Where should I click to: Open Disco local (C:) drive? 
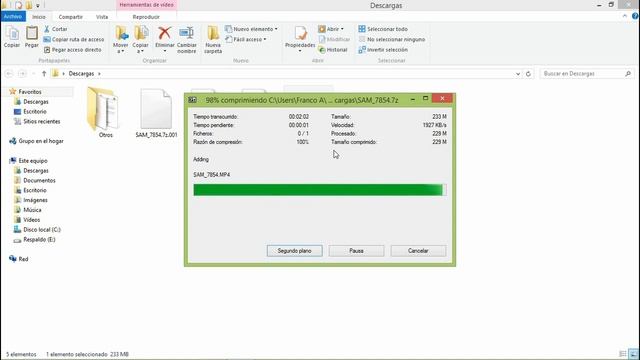coord(42,229)
